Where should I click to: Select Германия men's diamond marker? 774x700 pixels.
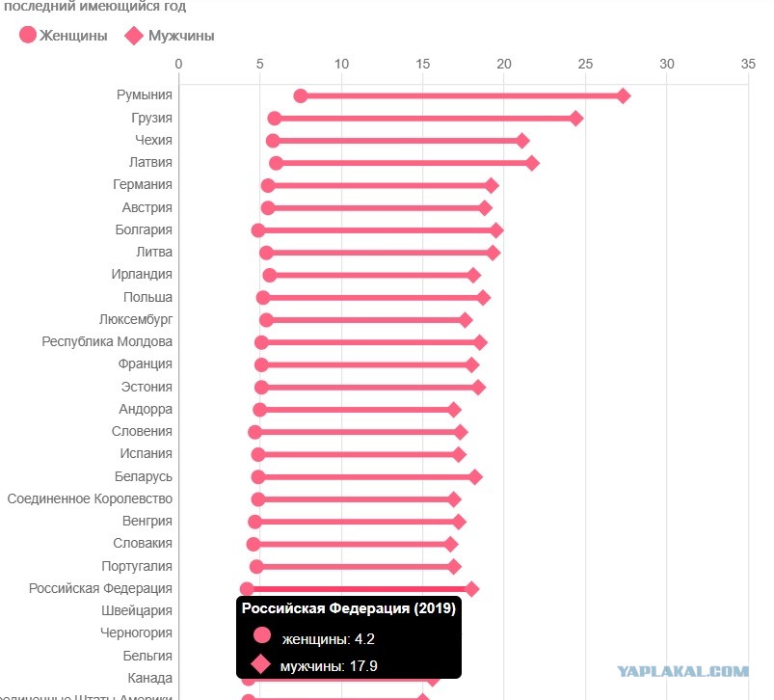pos(492,186)
